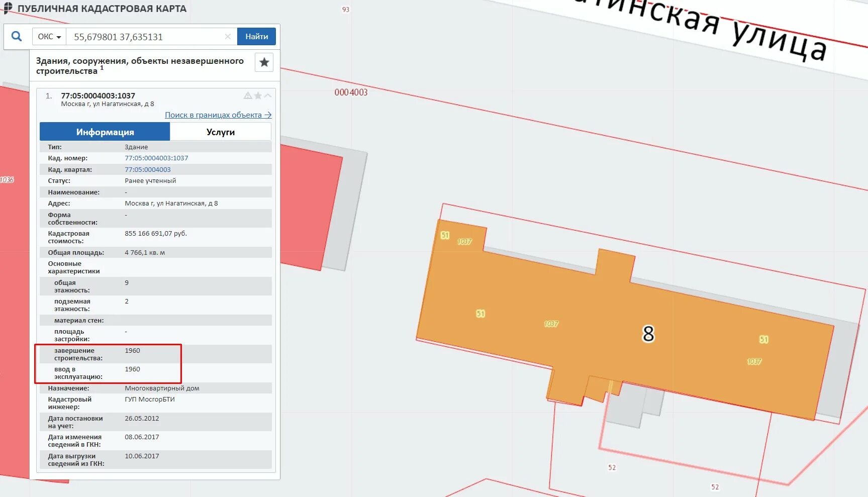This screenshot has height=497, width=868.
Task: Click result title 77:05:0004003:1037
Action: [98, 95]
